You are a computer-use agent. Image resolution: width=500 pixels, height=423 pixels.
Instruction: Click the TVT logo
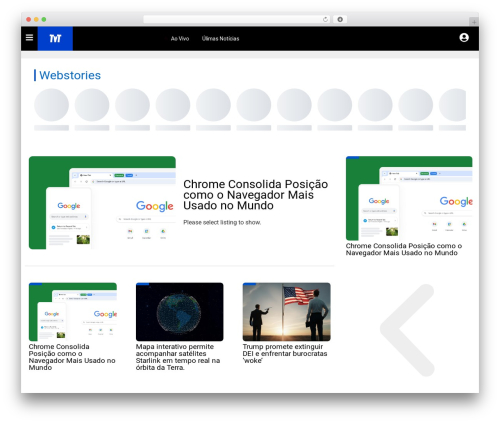(55, 39)
